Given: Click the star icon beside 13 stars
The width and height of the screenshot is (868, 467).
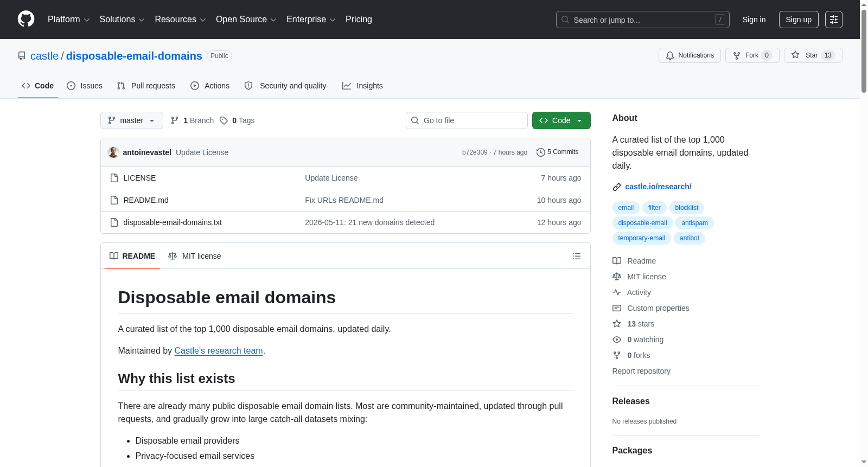Looking at the screenshot, I should click(617, 324).
